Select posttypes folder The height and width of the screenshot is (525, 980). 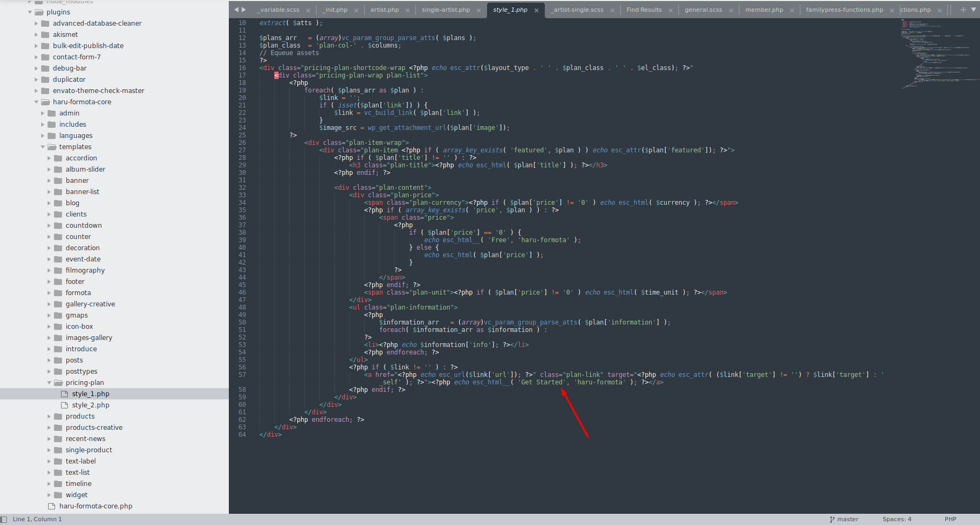pos(81,372)
